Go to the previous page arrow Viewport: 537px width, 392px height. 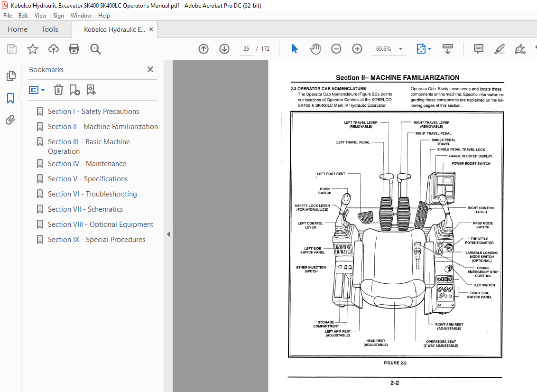[x=204, y=49]
